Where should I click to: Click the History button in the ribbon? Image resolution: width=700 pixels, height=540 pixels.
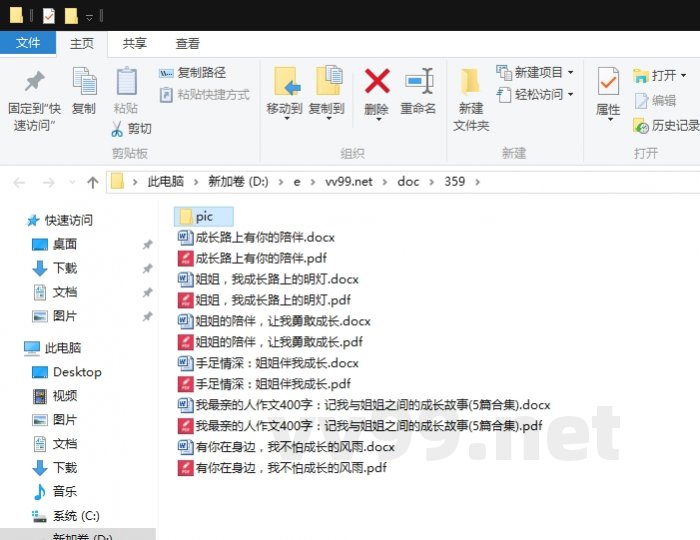666,126
